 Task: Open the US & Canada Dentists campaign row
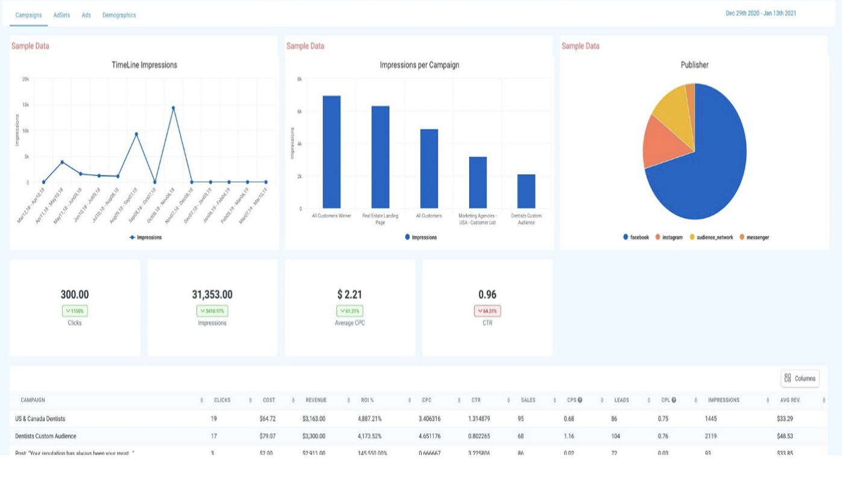coord(40,418)
